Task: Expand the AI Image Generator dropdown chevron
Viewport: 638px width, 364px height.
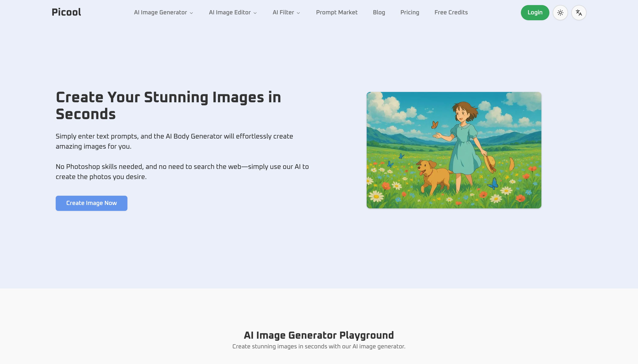Action: pyautogui.click(x=191, y=13)
